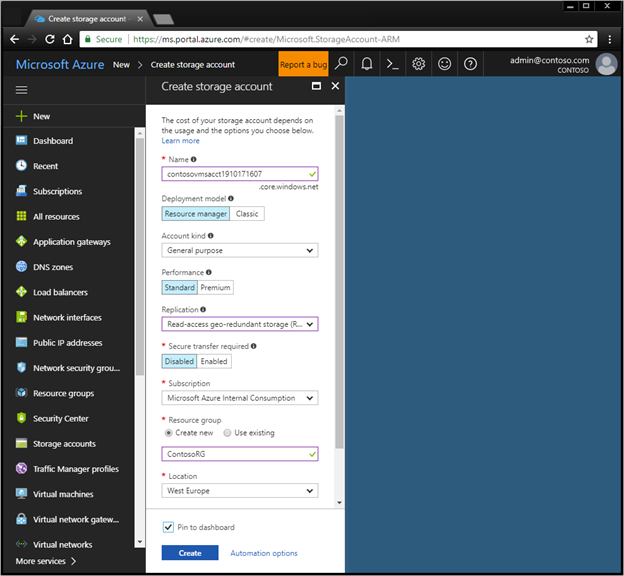Open Storage accounts from the sidebar
The height and width of the screenshot is (576, 624).
(x=64, y=443)
